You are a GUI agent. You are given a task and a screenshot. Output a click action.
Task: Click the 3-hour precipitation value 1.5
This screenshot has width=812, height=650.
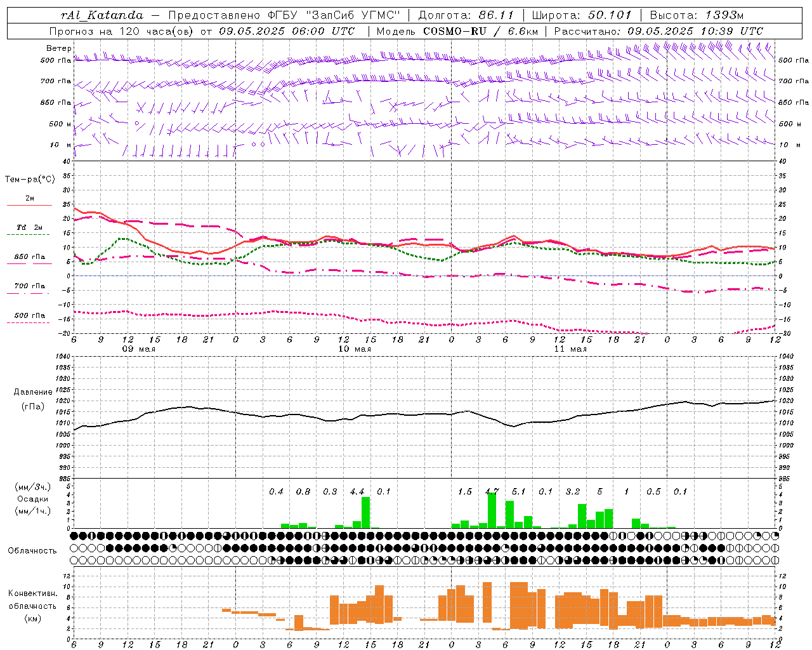[465, 491]
